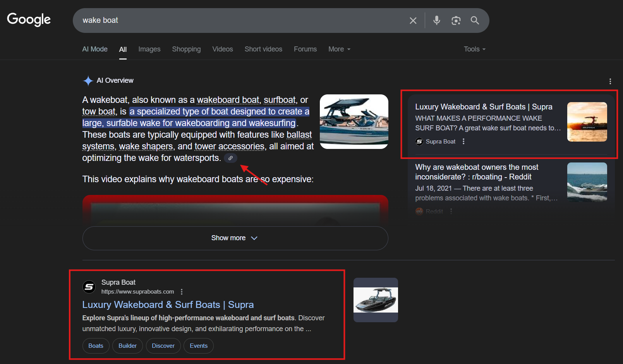Click the Boats sitelink chip
Image resolution: width=623 pixels, height=364 pixels.
coord(96,346)
